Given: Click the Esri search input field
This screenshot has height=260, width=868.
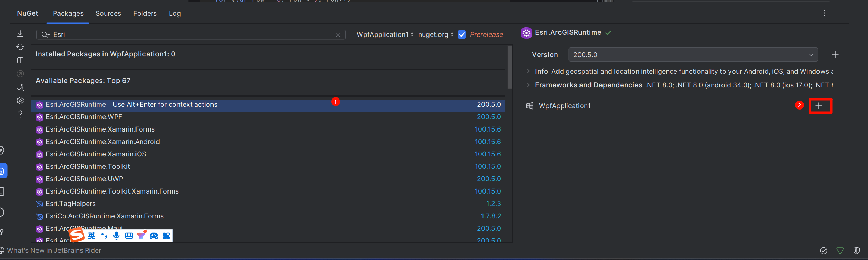Looking at the screenshot, I should (x=191, y=34).
